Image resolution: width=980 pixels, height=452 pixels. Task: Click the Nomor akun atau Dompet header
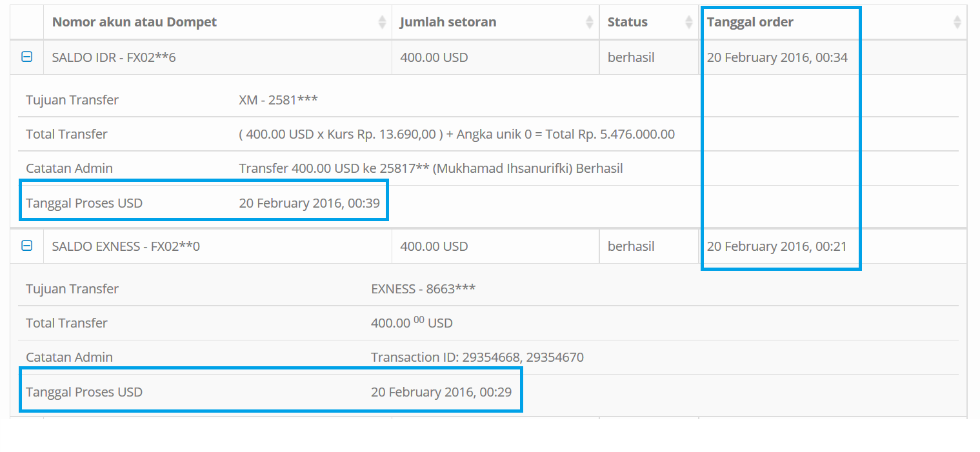tap(134, 22)
